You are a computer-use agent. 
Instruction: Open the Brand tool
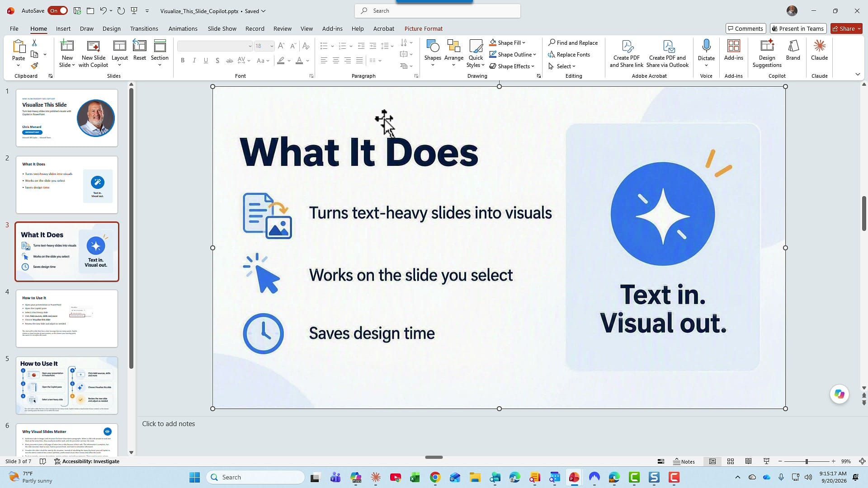[793, 50]
